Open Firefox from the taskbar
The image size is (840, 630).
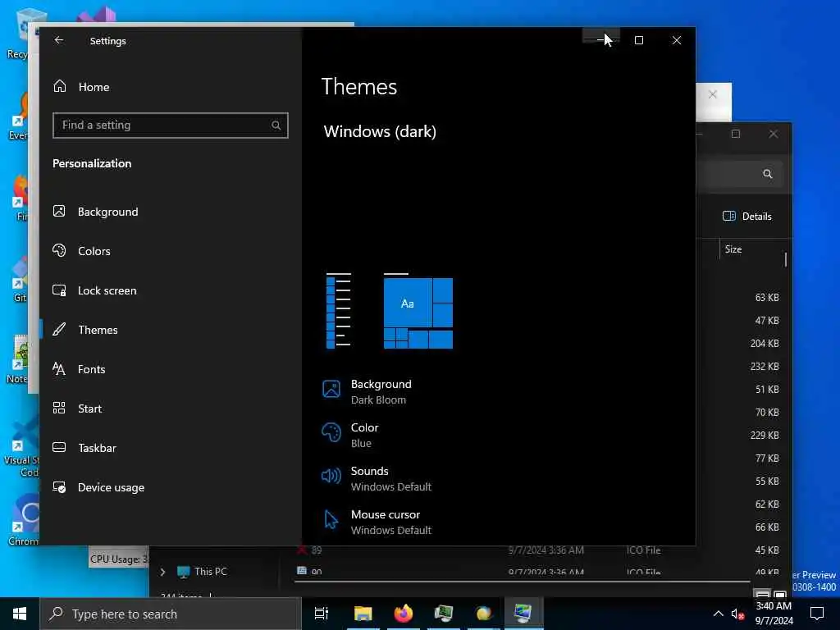coord(404,614)
